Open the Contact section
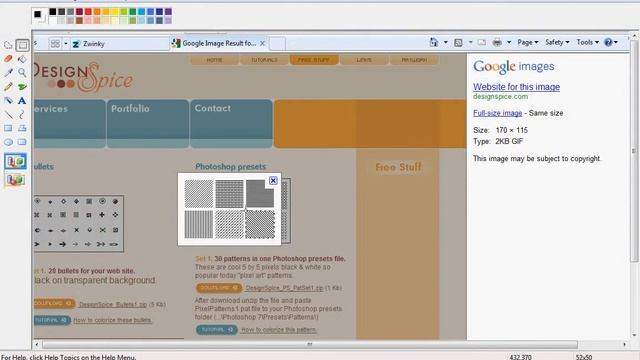640x360 pixels. 231,123
